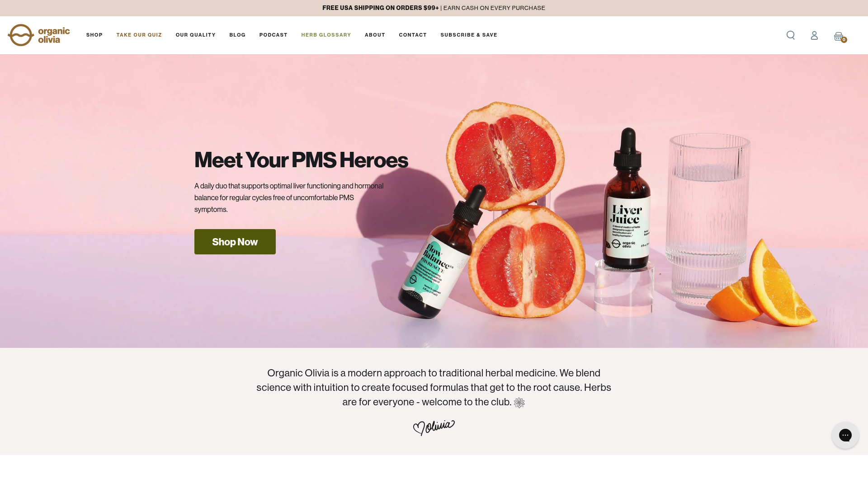Go home via Organic Olivia logo
The height and width of the screenshot is (488, 868).
point(39,35)
